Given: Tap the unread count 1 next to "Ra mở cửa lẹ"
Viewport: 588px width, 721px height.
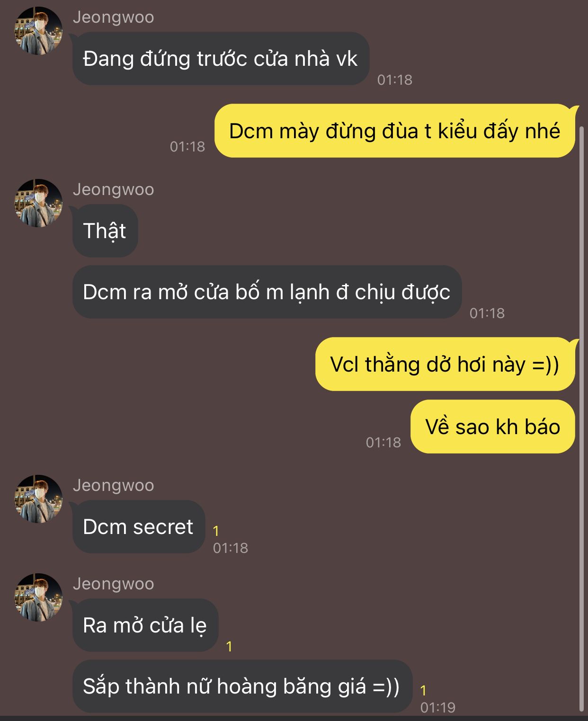Looking at the screenshot, I should click(229, 646).
